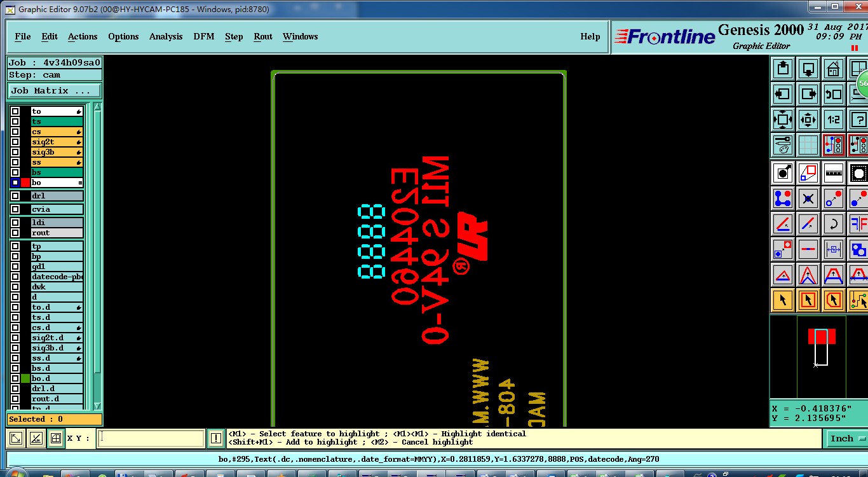Click the zoom in expand icon
The image size is (868, 477).
(782, 120)
